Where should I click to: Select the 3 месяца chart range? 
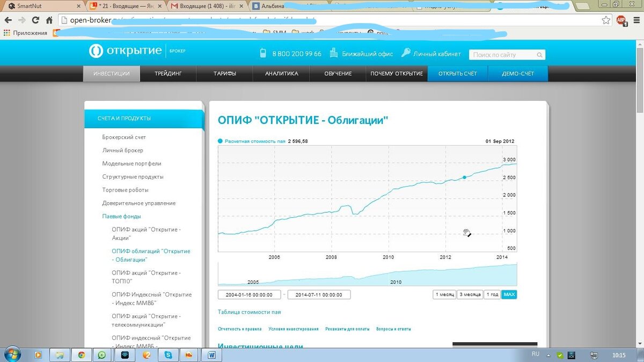[x=470, y=294]
